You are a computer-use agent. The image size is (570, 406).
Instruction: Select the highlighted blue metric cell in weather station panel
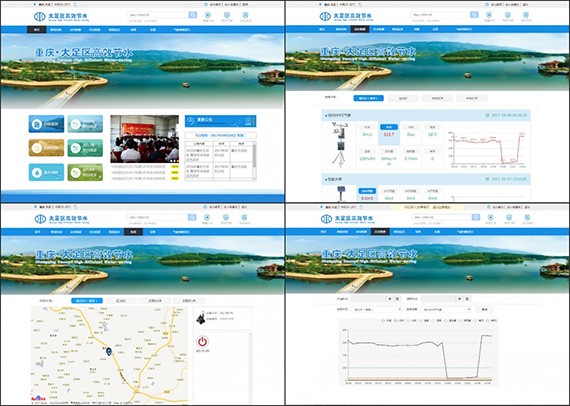(389, 132)
